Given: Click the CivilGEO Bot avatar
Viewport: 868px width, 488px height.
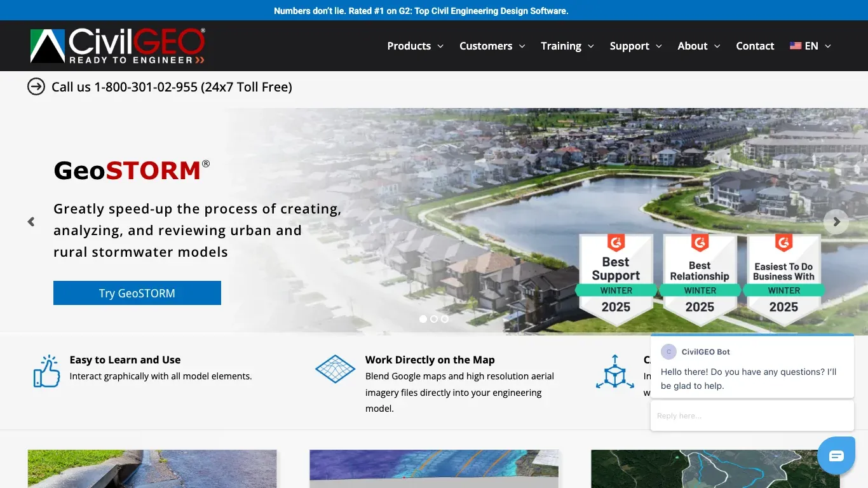Looking at the screenshot, I should tap(668, 352).
